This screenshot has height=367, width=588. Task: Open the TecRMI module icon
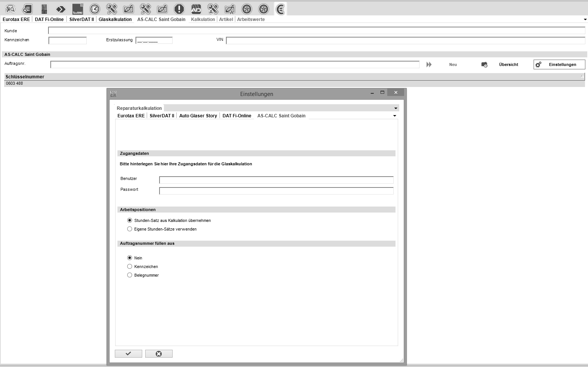(78, 9)
